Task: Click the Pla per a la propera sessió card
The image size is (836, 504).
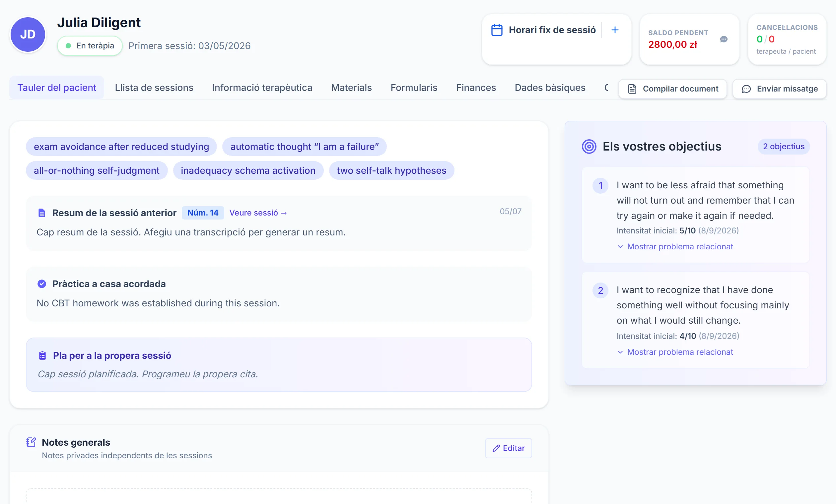Action: (x=279, y=365)
